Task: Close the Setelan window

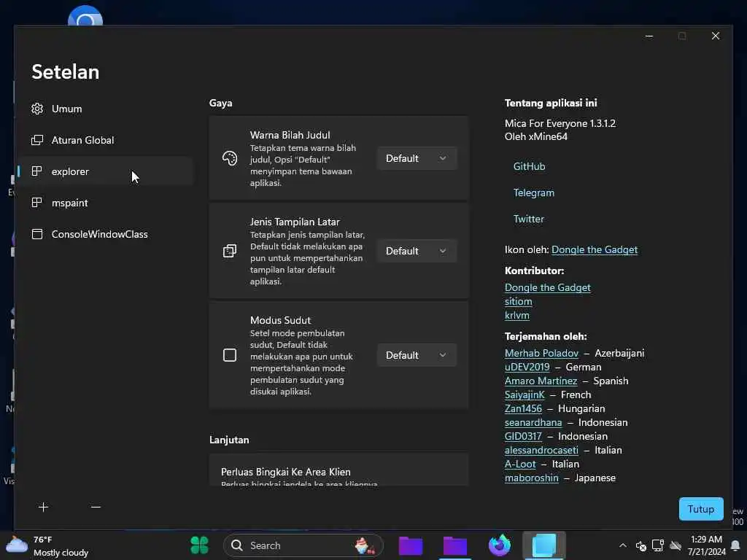Action: pyautogui.click(x=715, y=36)
